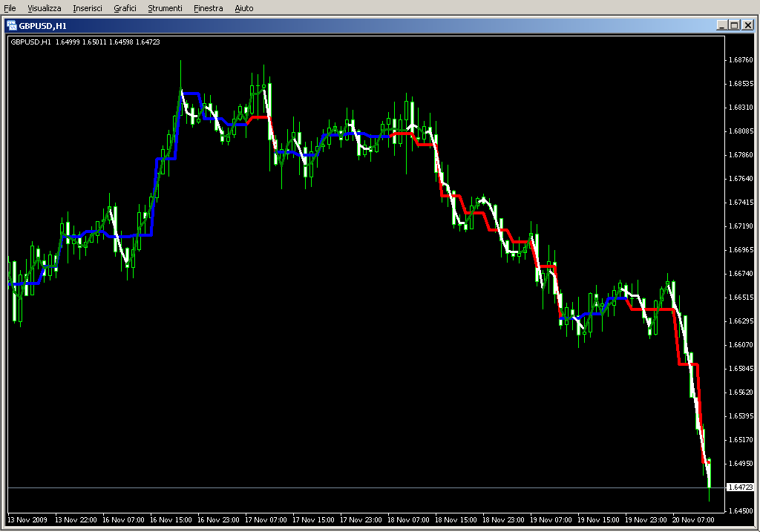Click price scale value 1.68085
Screen dimensions: 760x532
click(x=741, y=131)
